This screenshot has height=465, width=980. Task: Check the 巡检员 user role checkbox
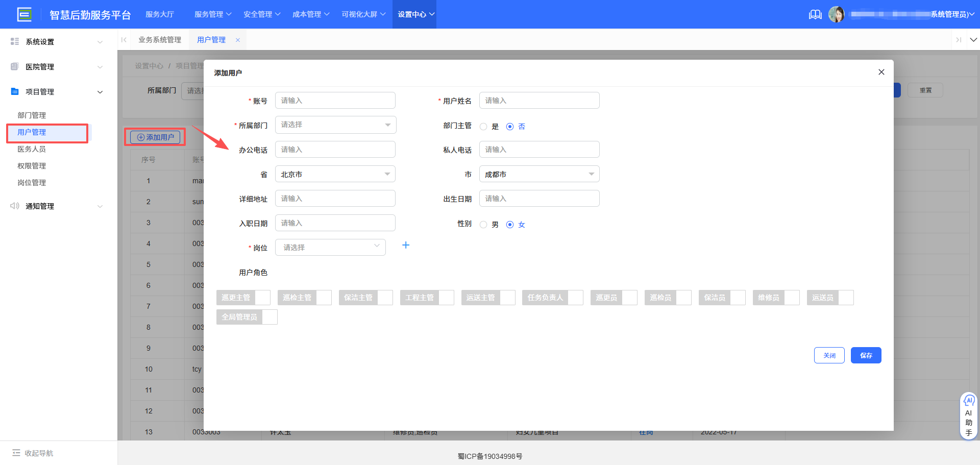tap(684, 297)
